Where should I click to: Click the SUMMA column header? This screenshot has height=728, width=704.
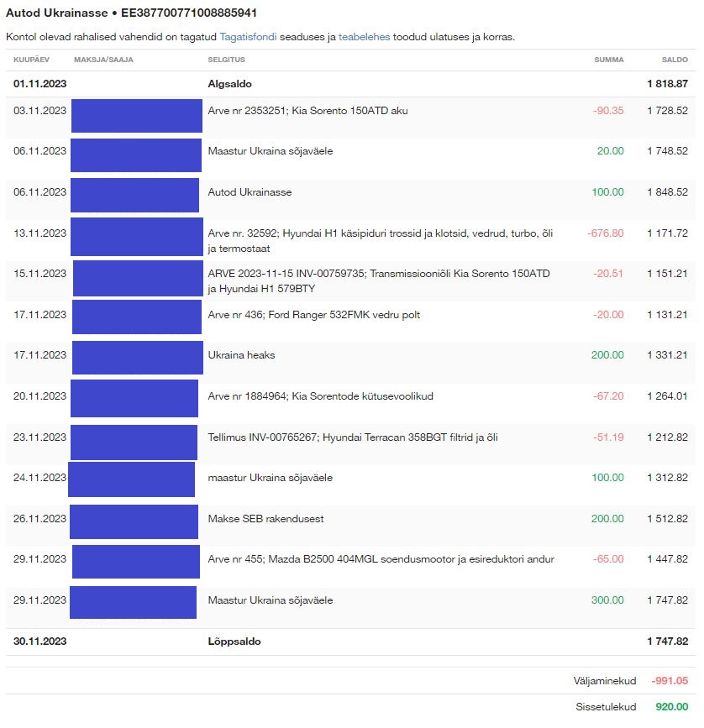(x=608, y=60)
